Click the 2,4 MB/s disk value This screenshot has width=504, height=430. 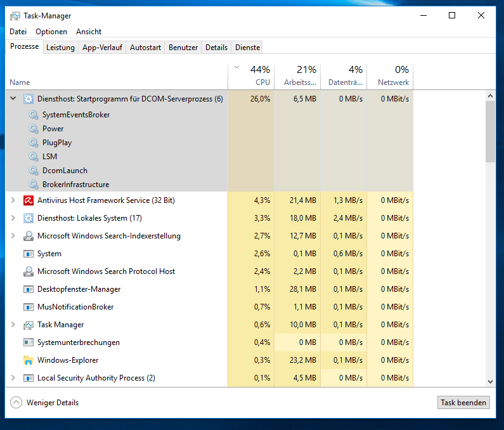(348, 218)
